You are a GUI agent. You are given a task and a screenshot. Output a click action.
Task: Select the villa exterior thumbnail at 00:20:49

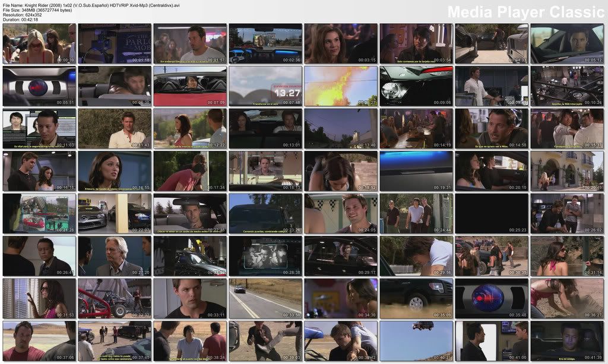pos(567,172)
